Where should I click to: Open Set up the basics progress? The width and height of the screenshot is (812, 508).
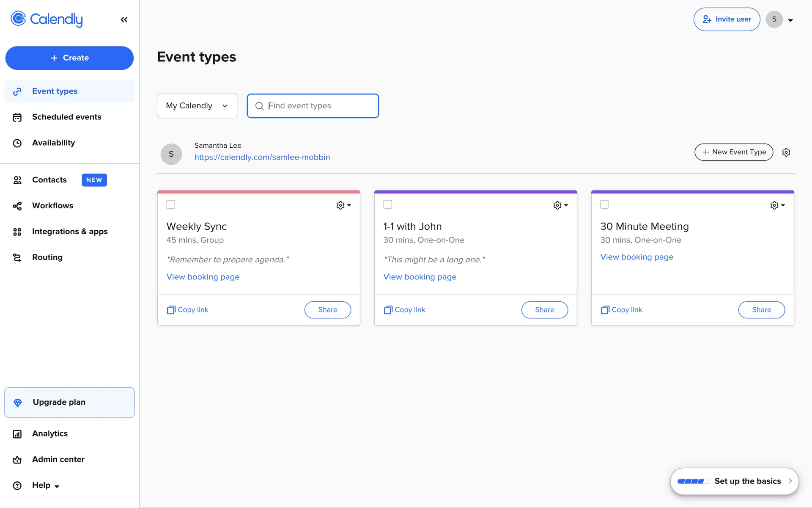tap(734, 481)
